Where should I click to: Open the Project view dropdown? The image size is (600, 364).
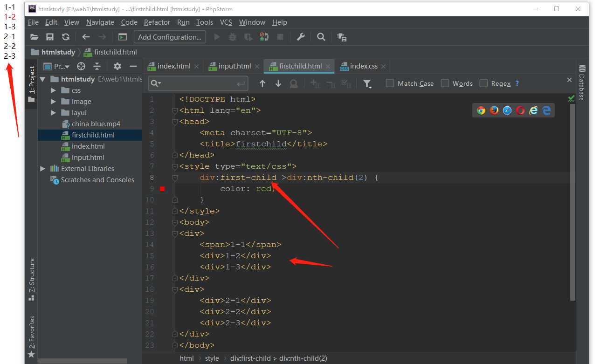pyautogui.click(x=56, y=66)
